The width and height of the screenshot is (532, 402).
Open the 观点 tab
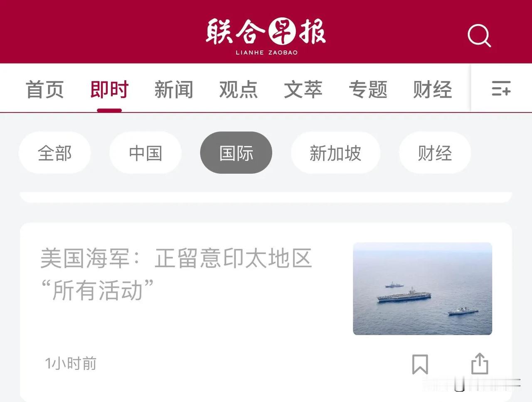(x=239, y=89)
